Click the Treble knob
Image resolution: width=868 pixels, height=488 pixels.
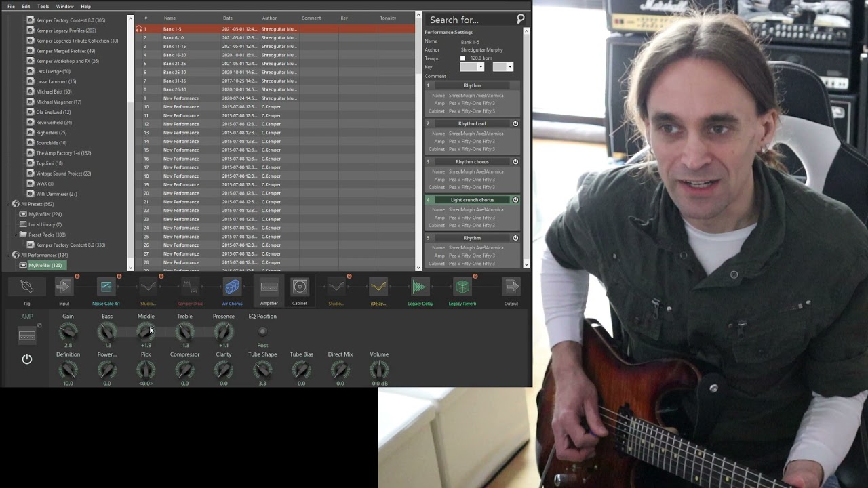[184, 331]
